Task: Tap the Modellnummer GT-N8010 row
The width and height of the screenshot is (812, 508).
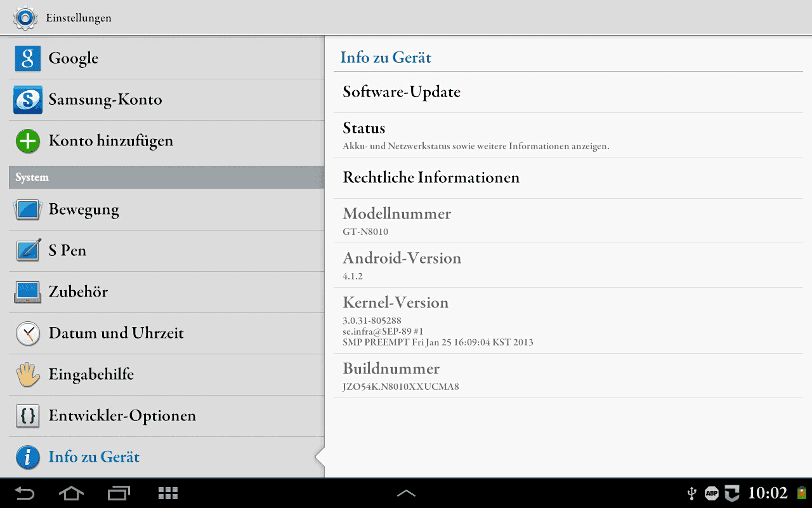Action: [568, 221]
